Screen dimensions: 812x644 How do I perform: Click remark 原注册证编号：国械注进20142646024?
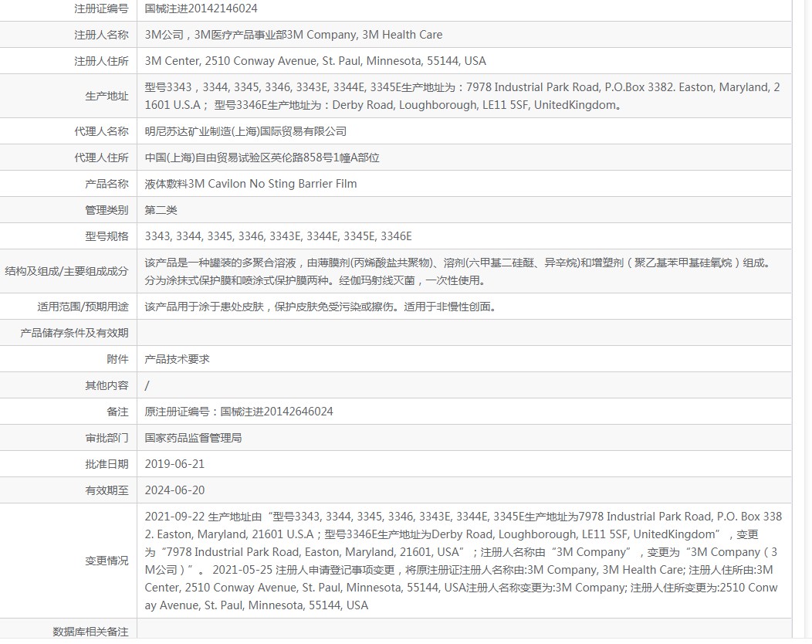pos(239,412)
